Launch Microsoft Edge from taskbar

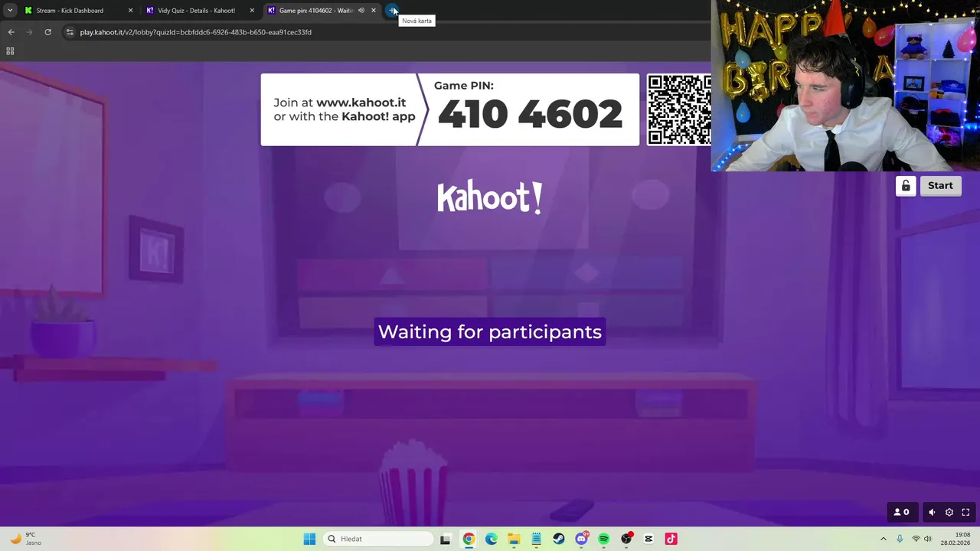click(x=491, y=539)
